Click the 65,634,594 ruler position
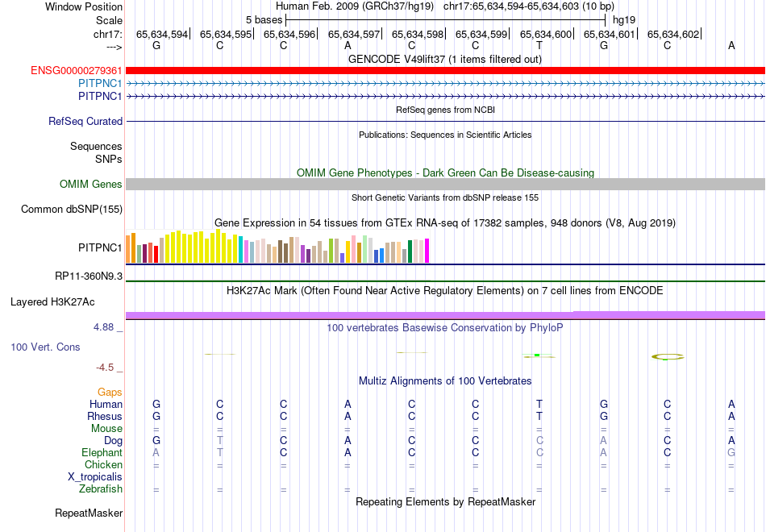 [x=162, y=34]
